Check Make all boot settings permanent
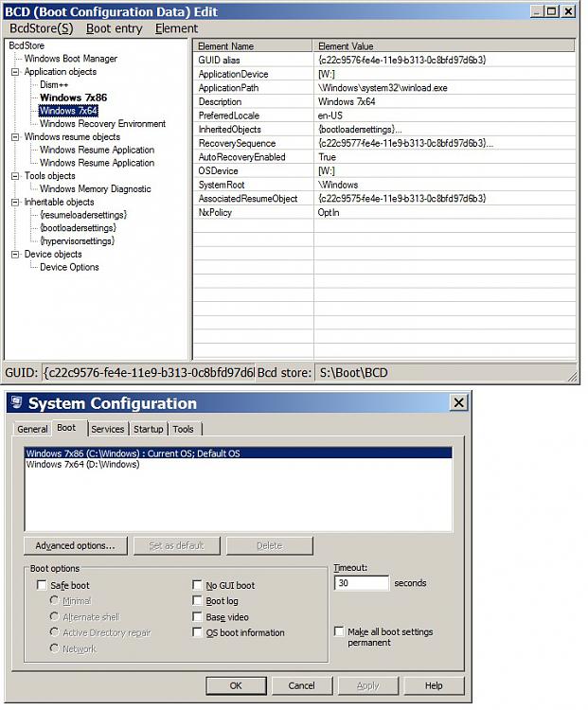Image resolution: width=588 pixels, height=710 pixels. click(x=339, y=630)
